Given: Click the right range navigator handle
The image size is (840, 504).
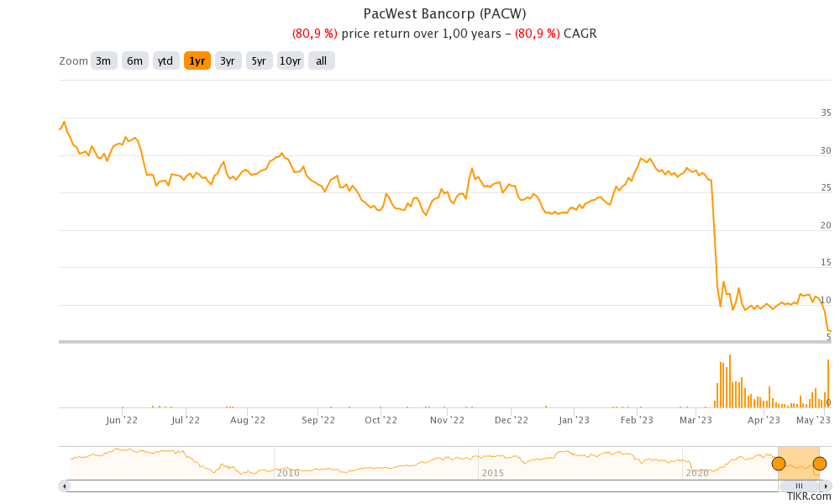Looking at the screenshot, I should click(820, 464).
